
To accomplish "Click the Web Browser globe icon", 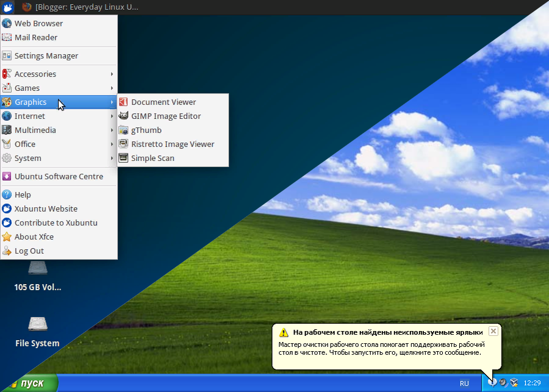I will [x=7, y=23].
